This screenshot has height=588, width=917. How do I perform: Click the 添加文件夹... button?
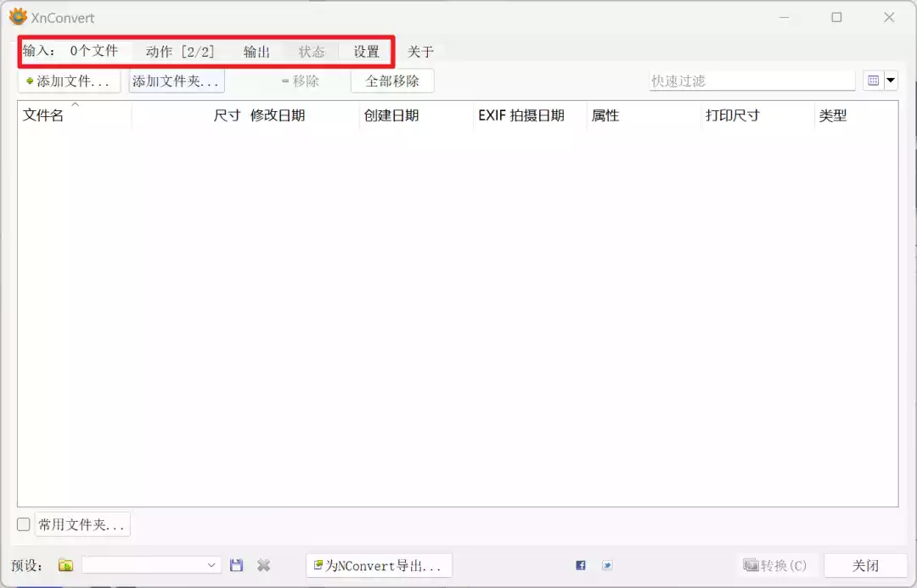click(x=176, y=81)
